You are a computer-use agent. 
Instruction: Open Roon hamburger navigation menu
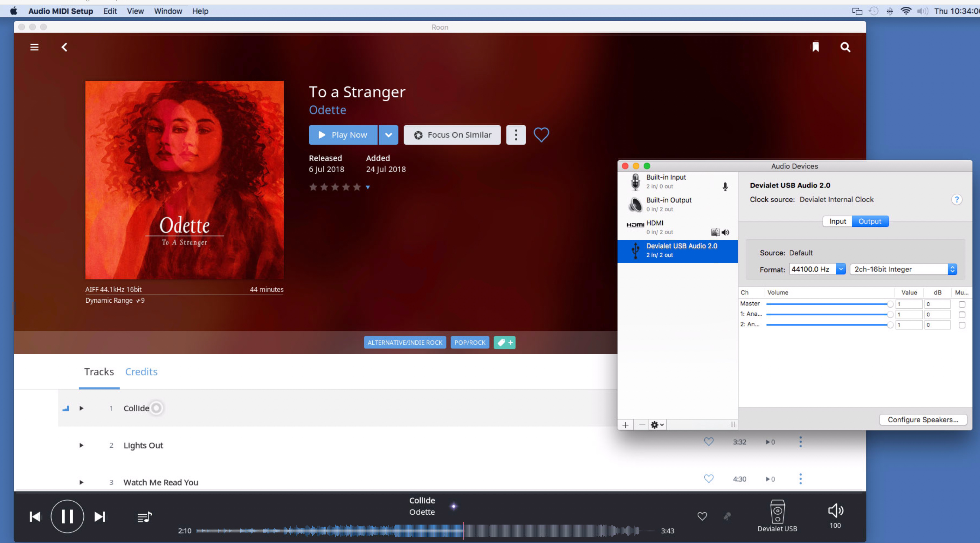(34, 47)
